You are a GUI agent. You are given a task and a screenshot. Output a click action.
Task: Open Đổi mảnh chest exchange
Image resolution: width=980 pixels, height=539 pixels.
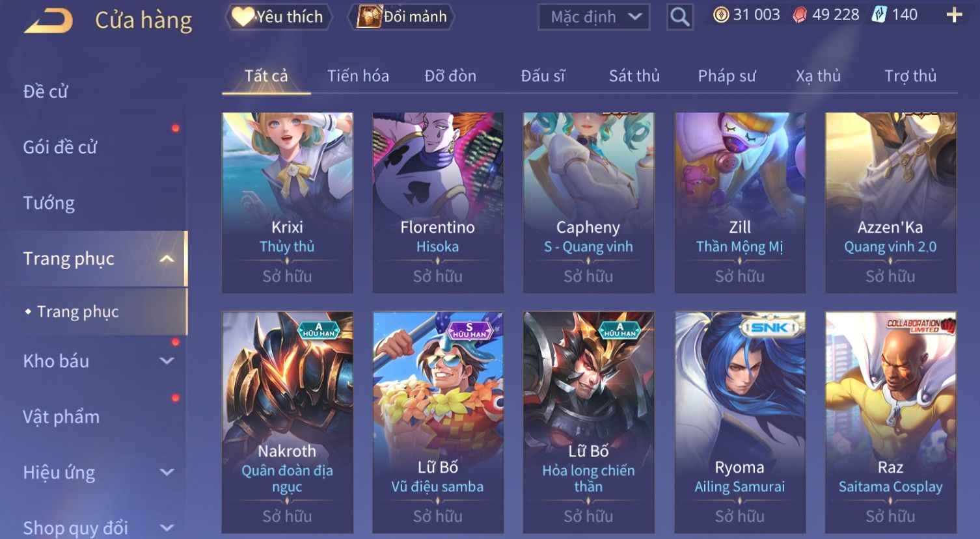point(402,17)
